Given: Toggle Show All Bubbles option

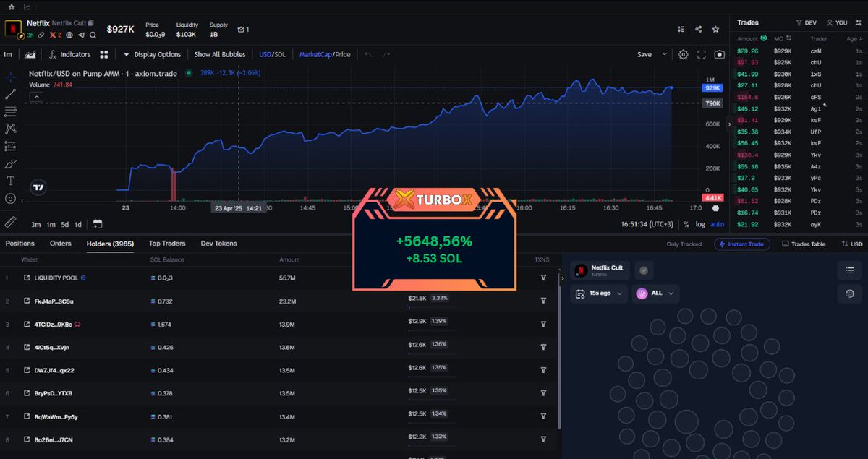Looking at the screenshot, I should coord(220,54).
